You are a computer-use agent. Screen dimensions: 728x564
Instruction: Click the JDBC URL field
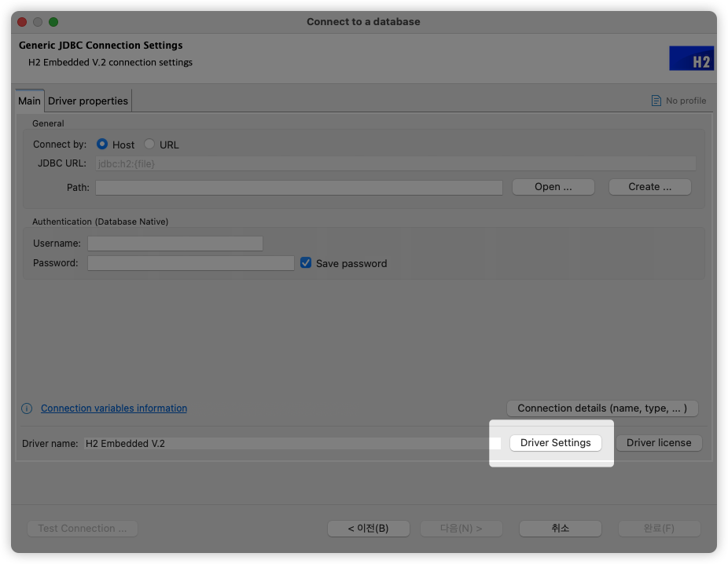395,163
